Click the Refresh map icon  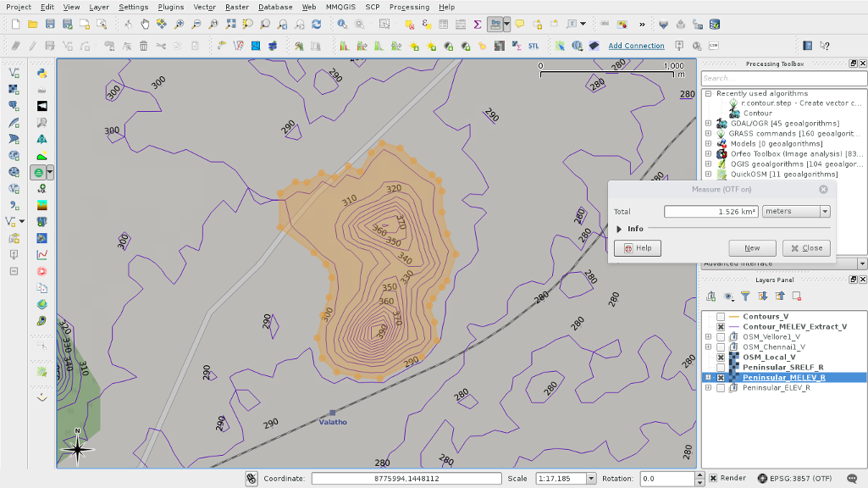tap(315, 25)
